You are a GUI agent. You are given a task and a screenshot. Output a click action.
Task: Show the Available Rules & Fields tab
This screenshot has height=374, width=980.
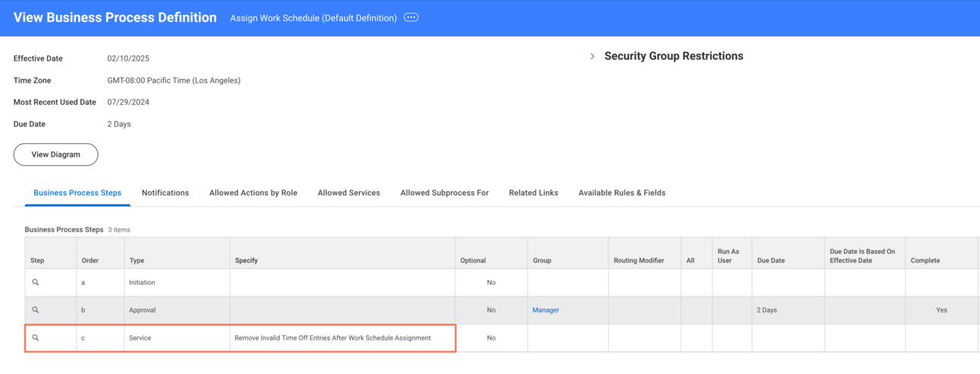[x=622, y=193]
